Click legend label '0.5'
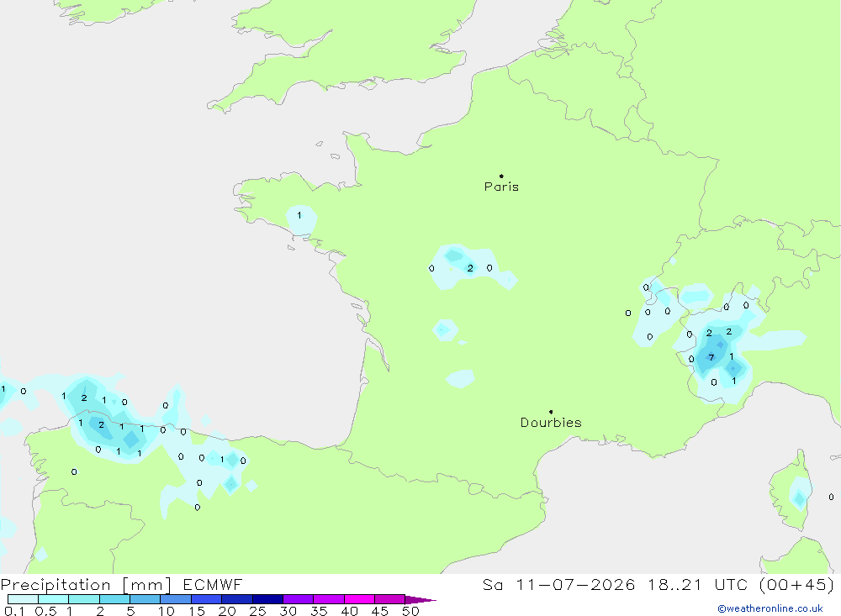The height and width of the screenshot is (616, 841). tap(45, 611)
